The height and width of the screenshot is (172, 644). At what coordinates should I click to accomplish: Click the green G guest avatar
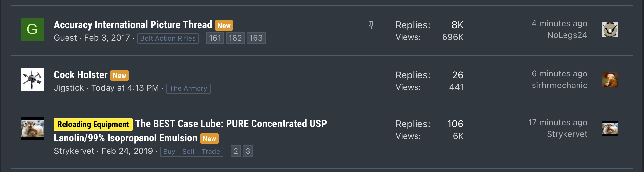(32, 30)
